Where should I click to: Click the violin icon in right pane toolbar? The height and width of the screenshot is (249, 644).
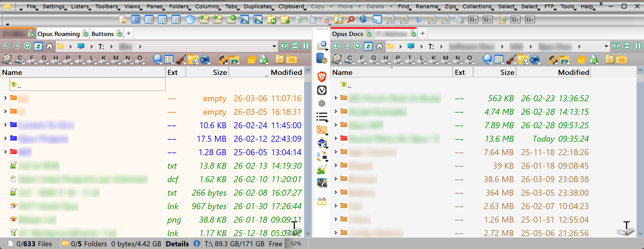pyautogui.click(x=511, y=59)
